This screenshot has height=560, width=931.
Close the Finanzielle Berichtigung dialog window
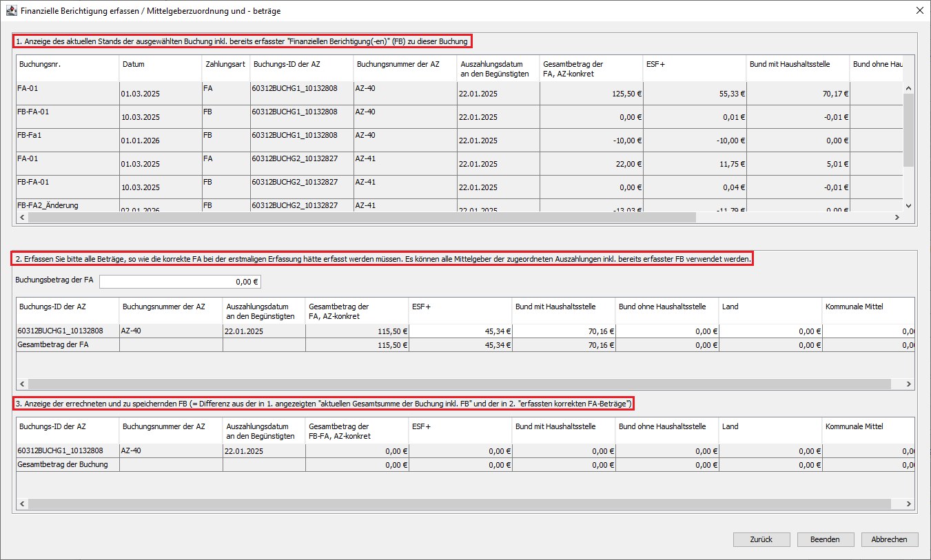[x=919, y=11]
